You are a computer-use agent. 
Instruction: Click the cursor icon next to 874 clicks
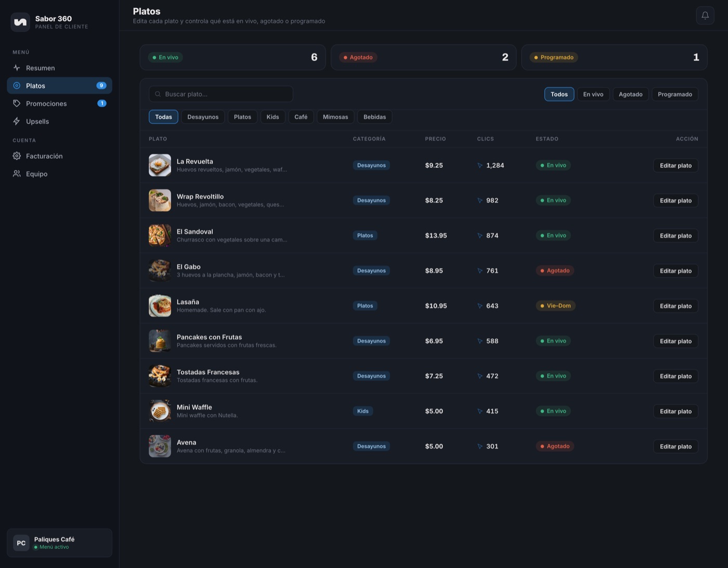[x=480, y=236]
